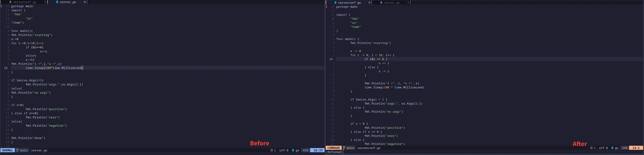Image resolution: width=644 pixels, height=155 pixels.
Task: Click 'package main' line in Before editor
Action: [x=22, y=6]
